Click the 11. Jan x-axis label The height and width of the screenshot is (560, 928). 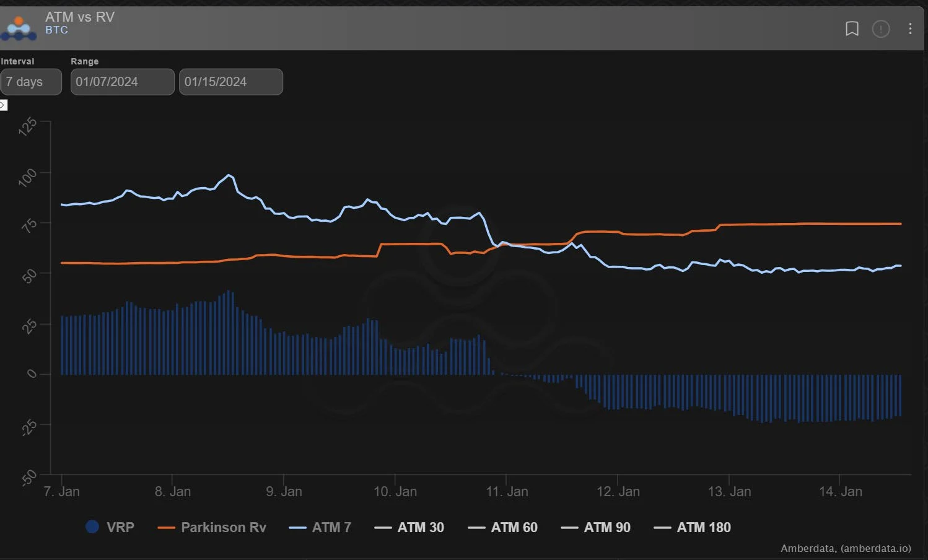(x=507, y=492)
